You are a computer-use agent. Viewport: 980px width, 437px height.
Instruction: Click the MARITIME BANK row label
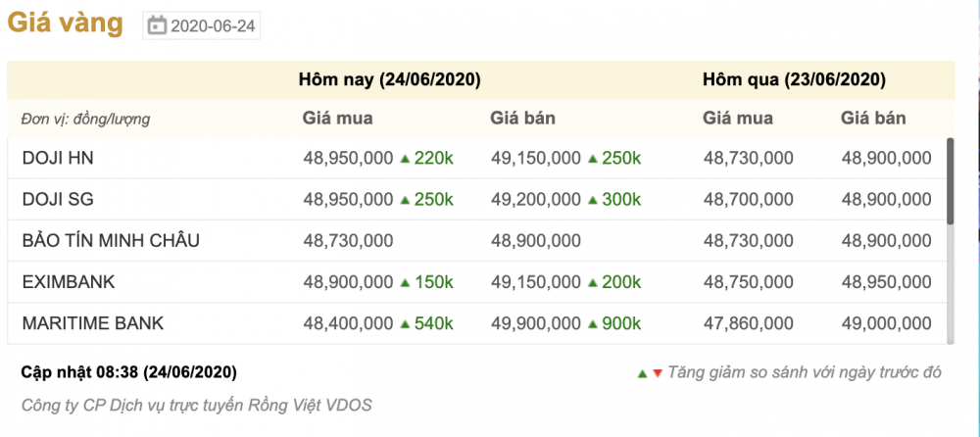point(92,323)
